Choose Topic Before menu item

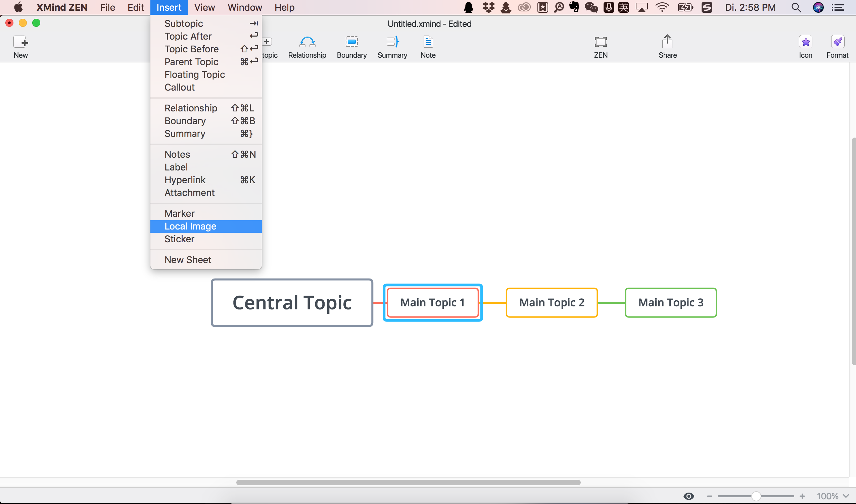click(x=206, y=49)
